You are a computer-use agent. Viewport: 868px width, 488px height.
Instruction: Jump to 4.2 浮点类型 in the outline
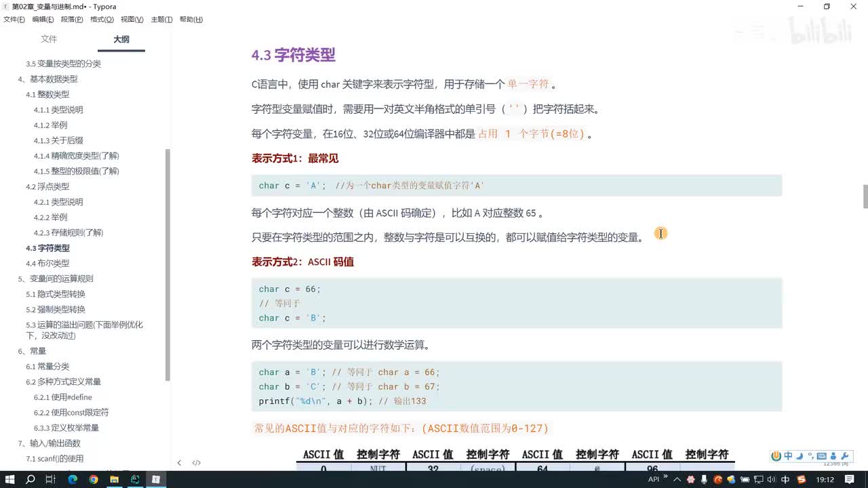tap(47, 186)
